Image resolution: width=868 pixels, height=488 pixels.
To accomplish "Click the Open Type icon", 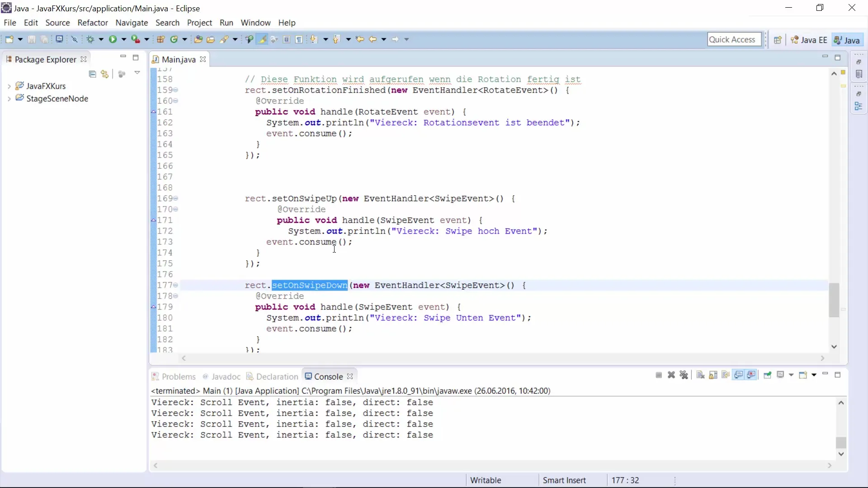I will point(198,39).
